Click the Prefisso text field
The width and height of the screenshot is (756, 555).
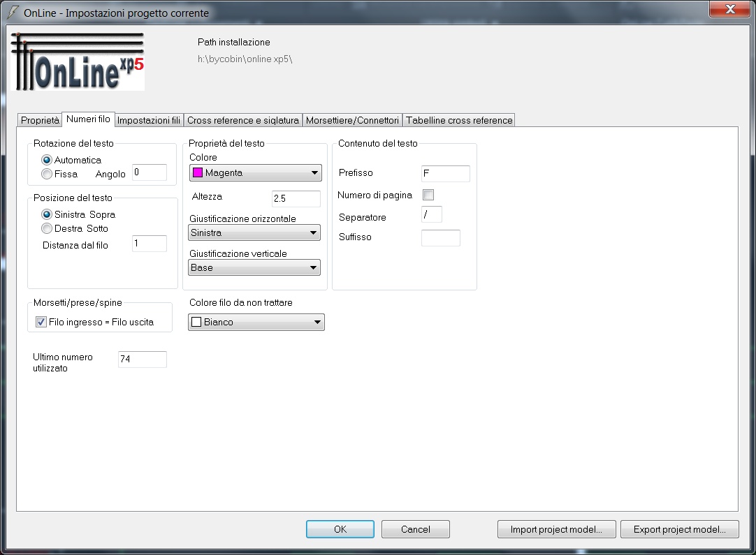445,173
